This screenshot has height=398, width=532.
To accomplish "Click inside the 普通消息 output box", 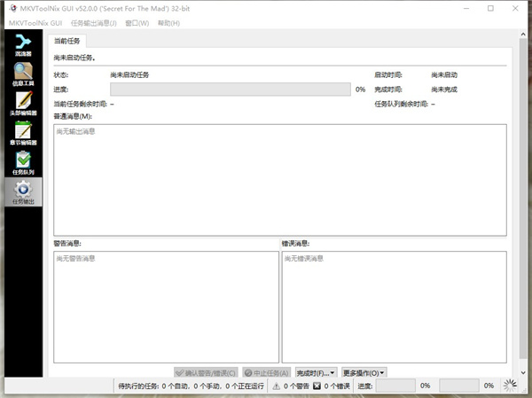I will [x=280, y=180].
